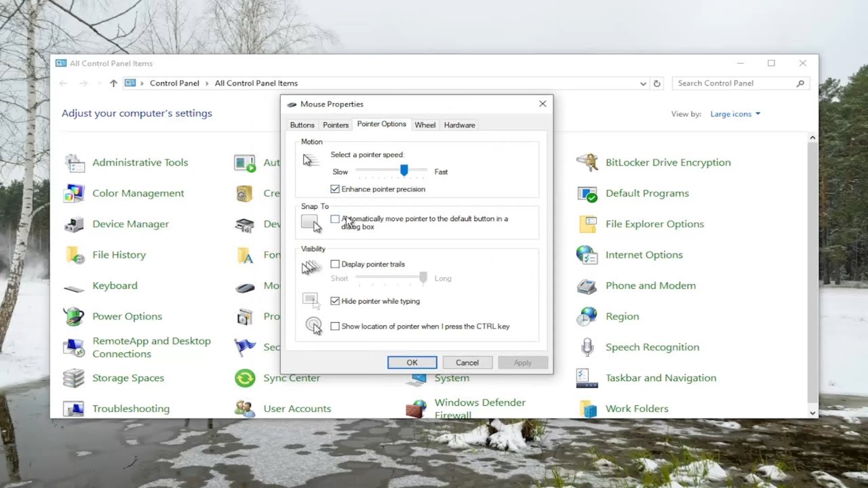The image size is (868, 488).
Task: Go up one level with up arrow
Action: 113,83
